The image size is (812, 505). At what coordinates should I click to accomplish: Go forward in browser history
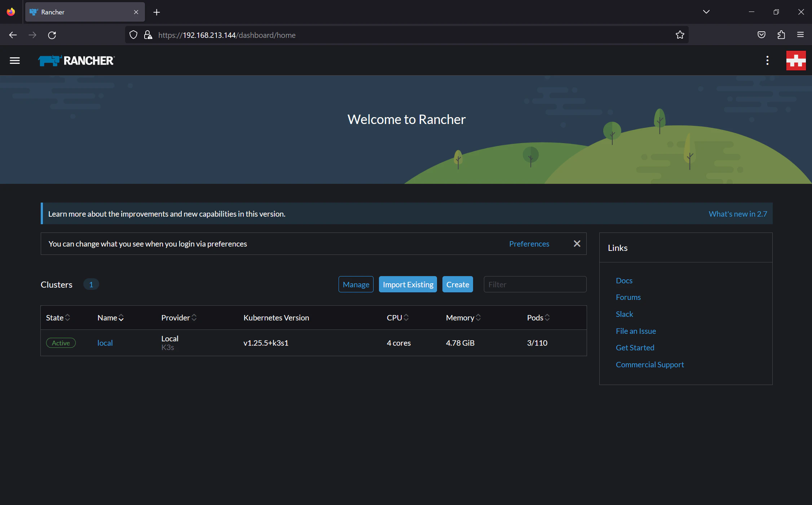(x=32, y=35)
